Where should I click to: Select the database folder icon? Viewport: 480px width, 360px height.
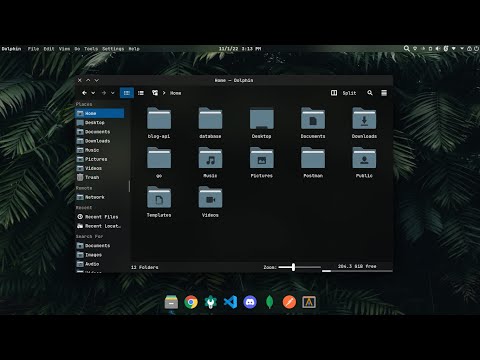210,118
